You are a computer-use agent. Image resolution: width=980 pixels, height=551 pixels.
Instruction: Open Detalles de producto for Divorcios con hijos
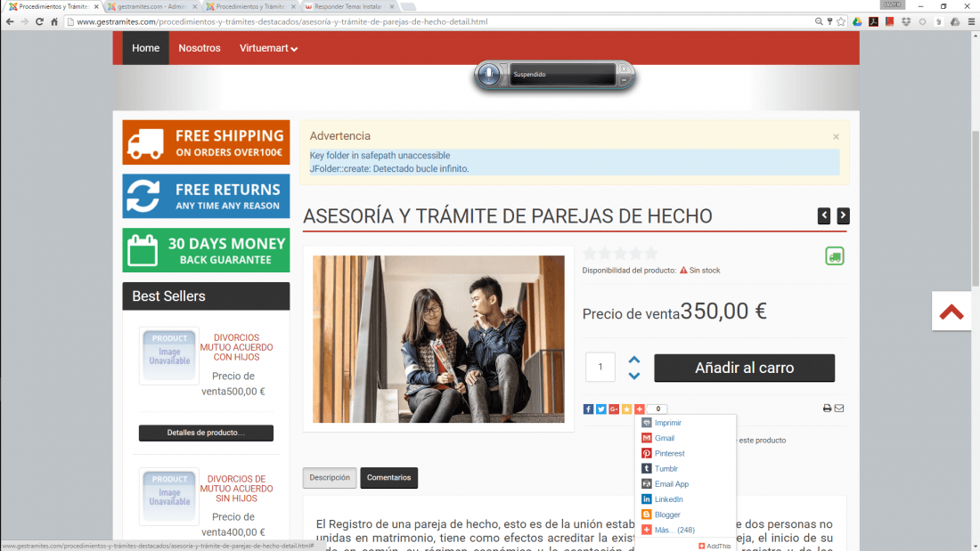coord(207,433)
